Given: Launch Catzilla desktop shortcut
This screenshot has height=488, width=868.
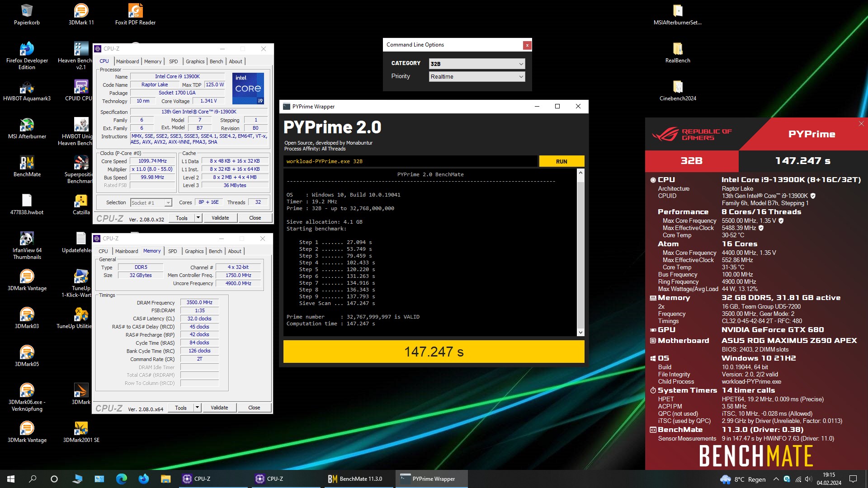Looking at the screenshot, I should tap(81, 204).
